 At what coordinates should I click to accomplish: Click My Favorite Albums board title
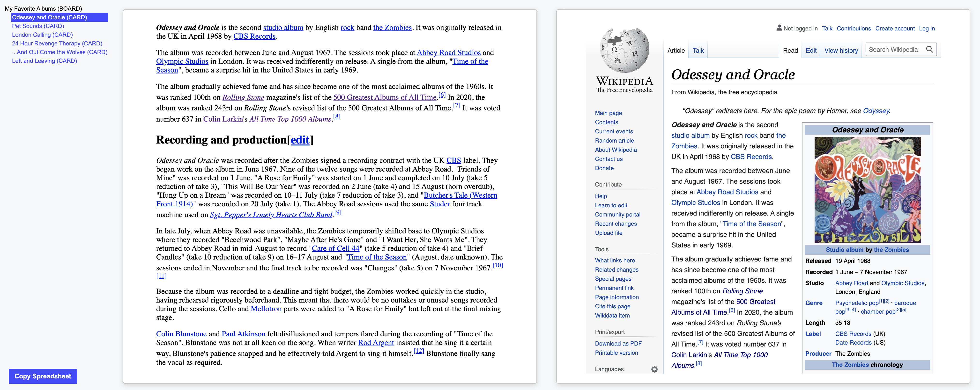click(43, 8)
